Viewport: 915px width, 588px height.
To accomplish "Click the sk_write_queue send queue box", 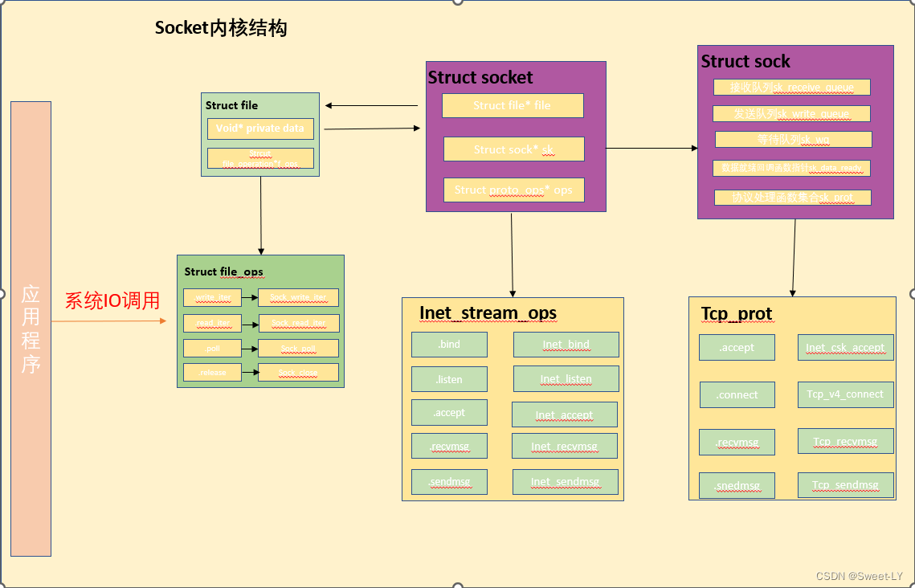I will pyautogui.click(x=791, y=113).
